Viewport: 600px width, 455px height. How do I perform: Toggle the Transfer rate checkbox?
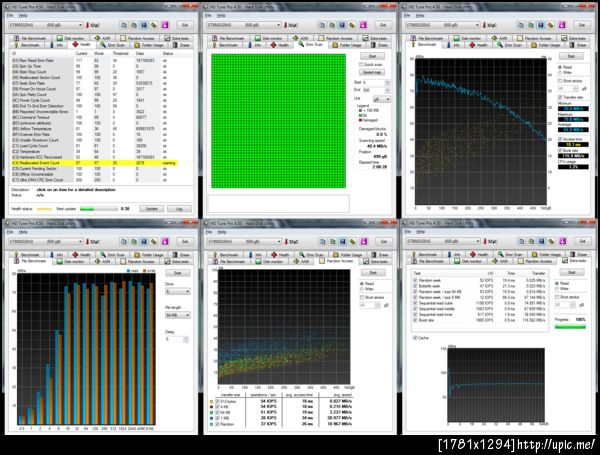[x=560, y=97]
